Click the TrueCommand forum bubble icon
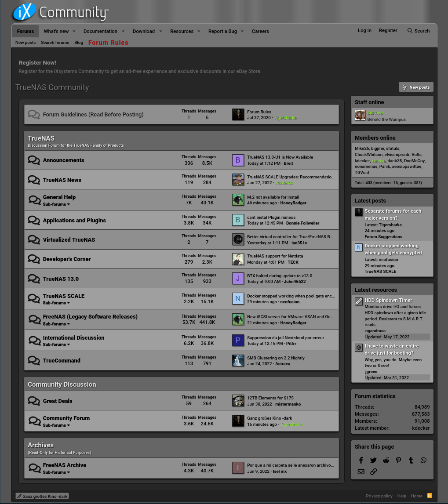The width and height of the screenshot is (448, 504). pos(34,360)
